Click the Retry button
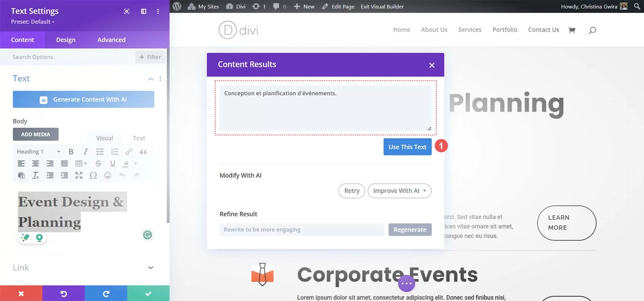 [352, 191]
